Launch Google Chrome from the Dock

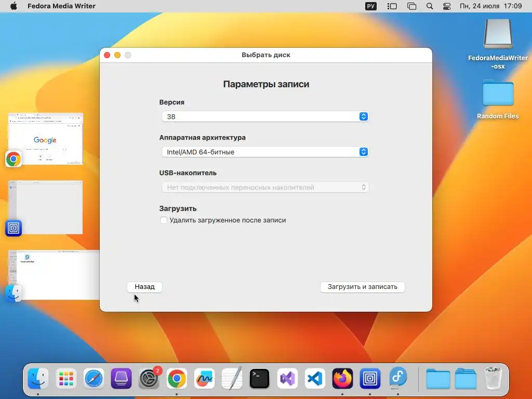tap(177, 378)
